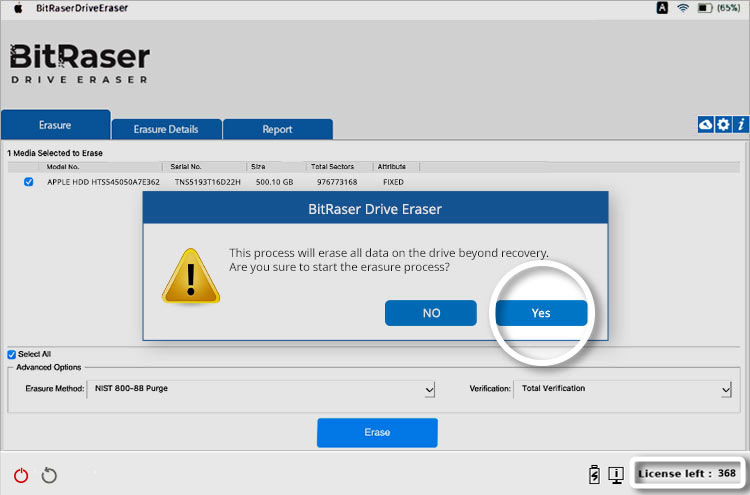The image size is (750, 495).
Task: Click the system info monitor icon
Action: click(x=616, y=475)
